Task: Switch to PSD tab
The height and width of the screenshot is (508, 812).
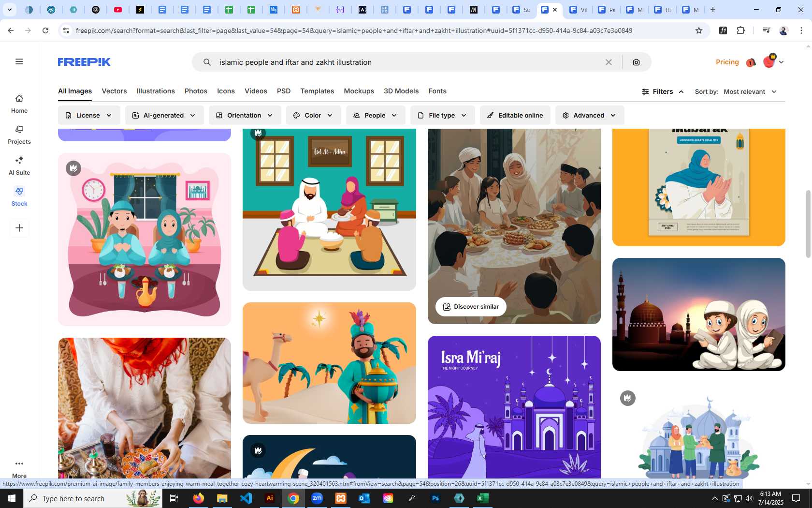Action: point(284,91)
